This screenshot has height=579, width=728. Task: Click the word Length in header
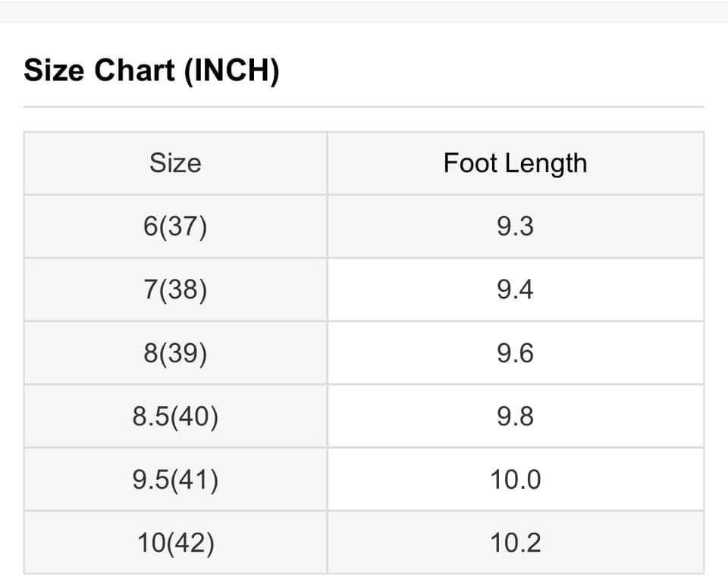pyautogui.click(x=542, y=164)
